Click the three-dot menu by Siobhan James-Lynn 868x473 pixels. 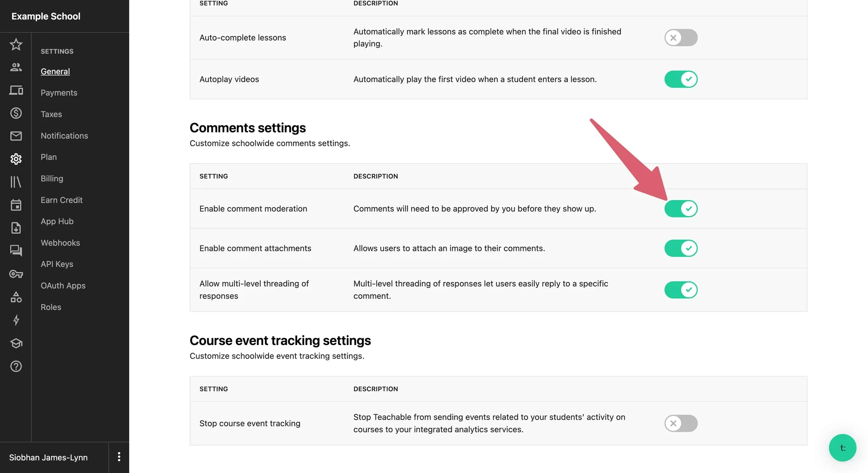119,457
